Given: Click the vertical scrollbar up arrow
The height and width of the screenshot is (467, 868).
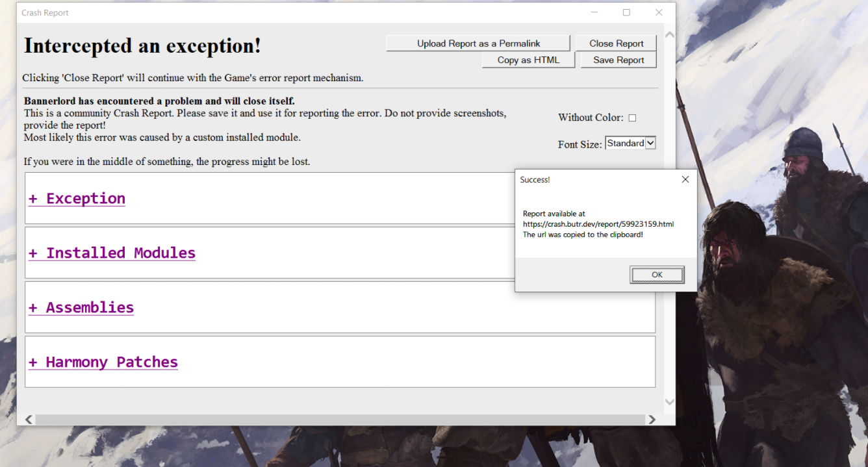Looking at the screenshot, I should point(670,34).
